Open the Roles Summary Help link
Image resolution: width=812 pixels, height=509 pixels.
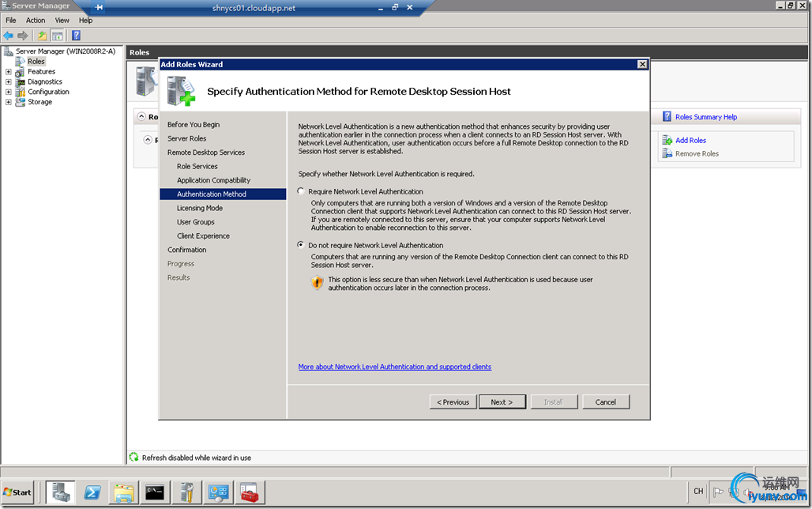coord(706,117)
